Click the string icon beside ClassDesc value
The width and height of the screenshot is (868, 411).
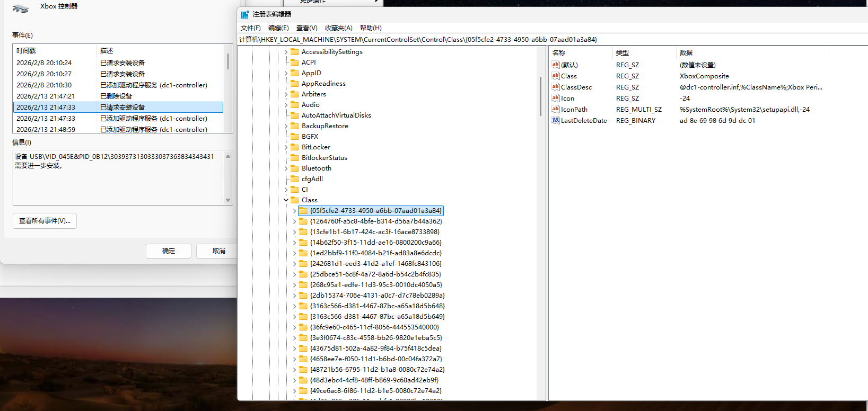point(556,87)
